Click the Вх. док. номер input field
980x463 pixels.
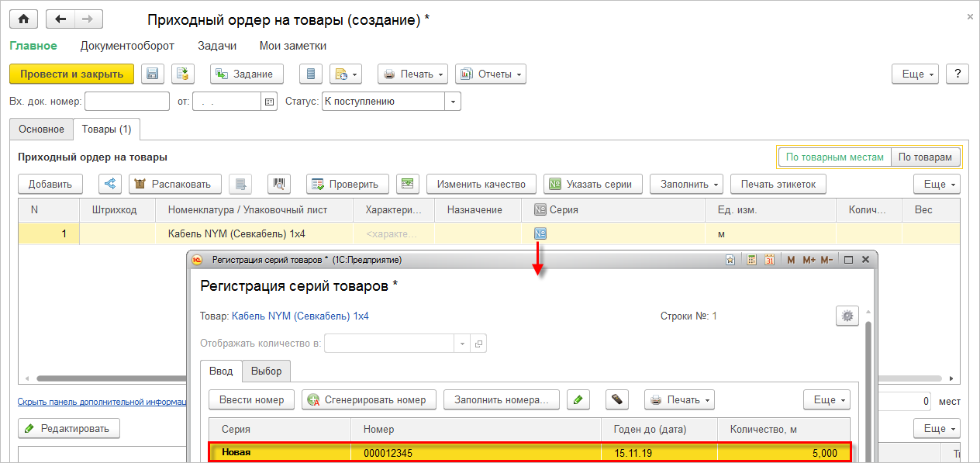pyautogui.click(x=126, y=102)
